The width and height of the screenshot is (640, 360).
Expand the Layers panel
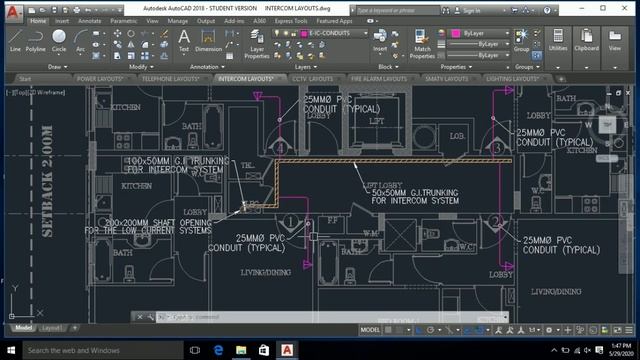[306, 67]
